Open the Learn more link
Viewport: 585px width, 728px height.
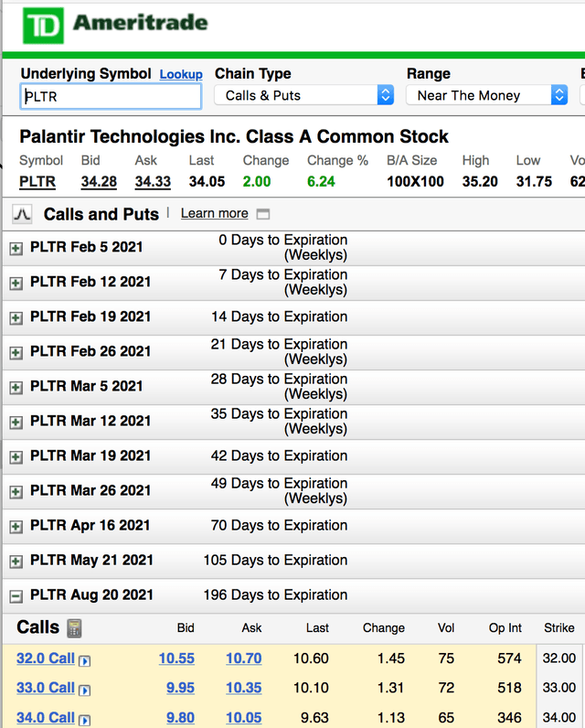click(x=214, y=213)
